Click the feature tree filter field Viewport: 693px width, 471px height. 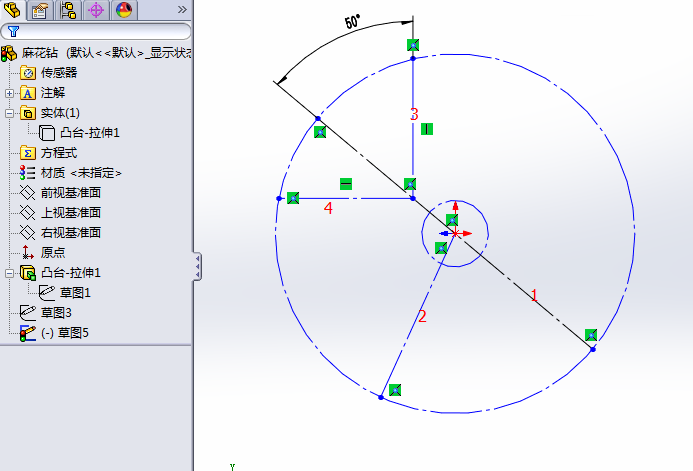[x=100, y=31]
